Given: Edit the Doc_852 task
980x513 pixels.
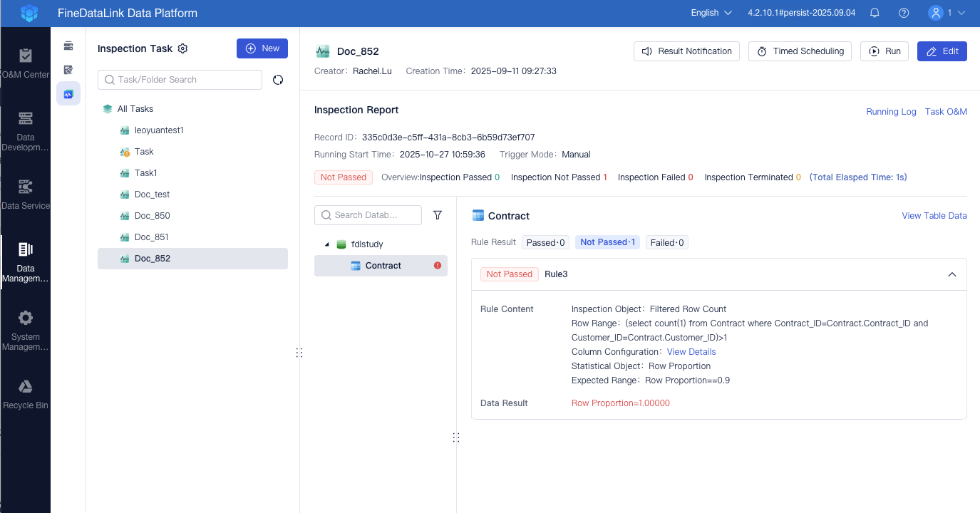Looking at the screenshot, I should tap(942, 51).
